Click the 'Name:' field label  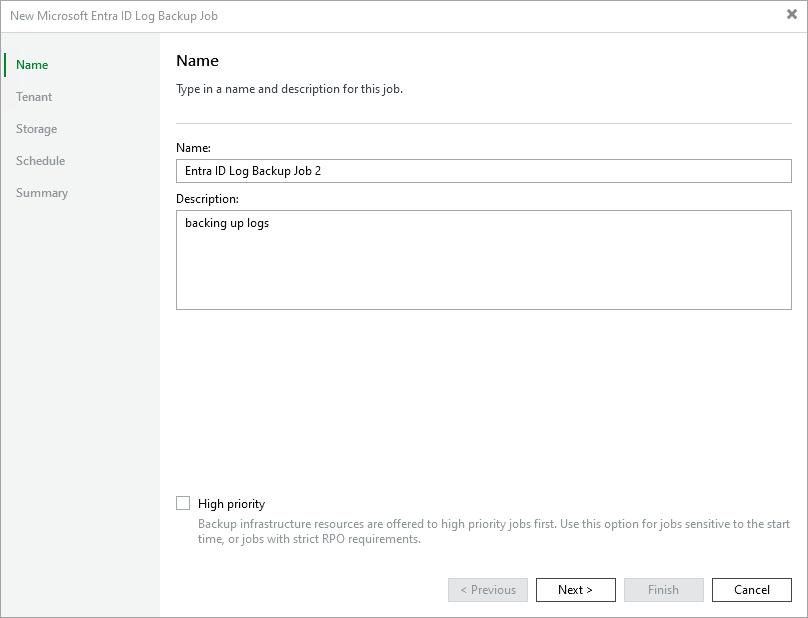coord(193,147)
